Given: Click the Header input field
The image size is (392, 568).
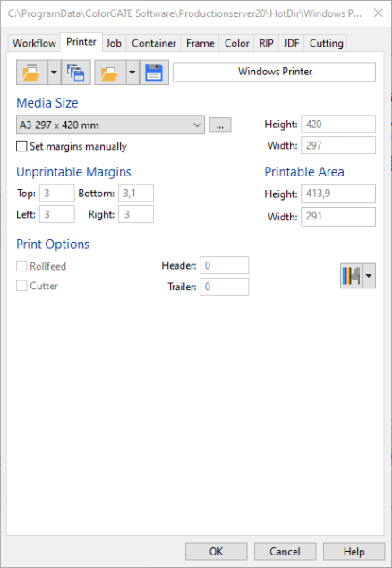Looking at the screenshot, I should pyautogui.click(x=225, y=265).
